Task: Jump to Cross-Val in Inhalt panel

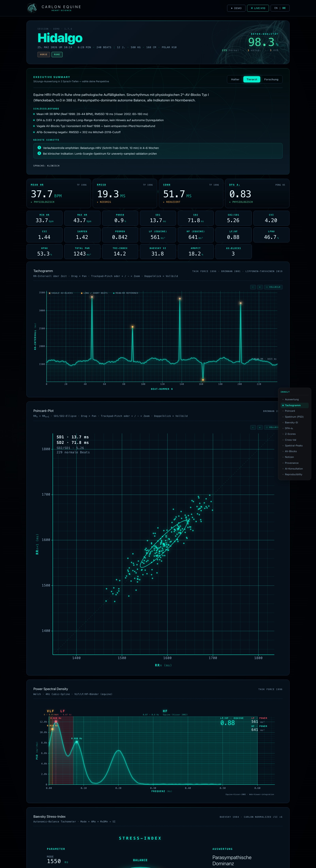Action: point(295,440)
